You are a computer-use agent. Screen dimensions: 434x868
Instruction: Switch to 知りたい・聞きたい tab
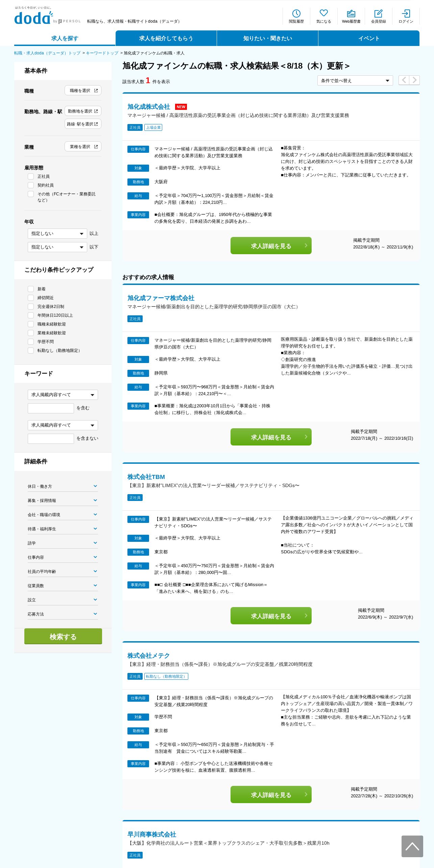[x=267, y=38]
